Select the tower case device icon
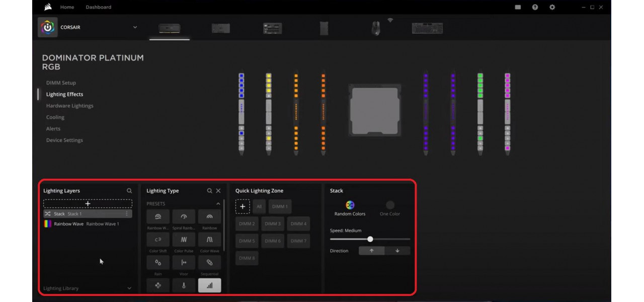The height and width of the screenshot is (302, 644). pos(324,28)
